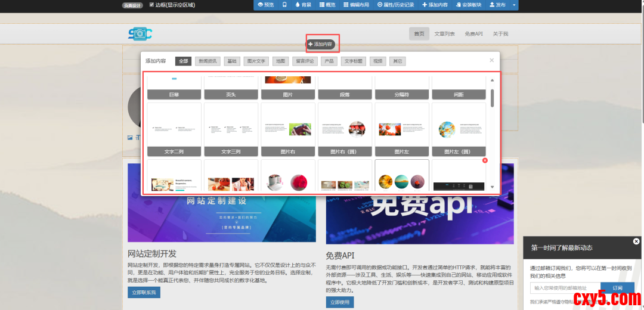Open the mobile device preview icon

284,5
